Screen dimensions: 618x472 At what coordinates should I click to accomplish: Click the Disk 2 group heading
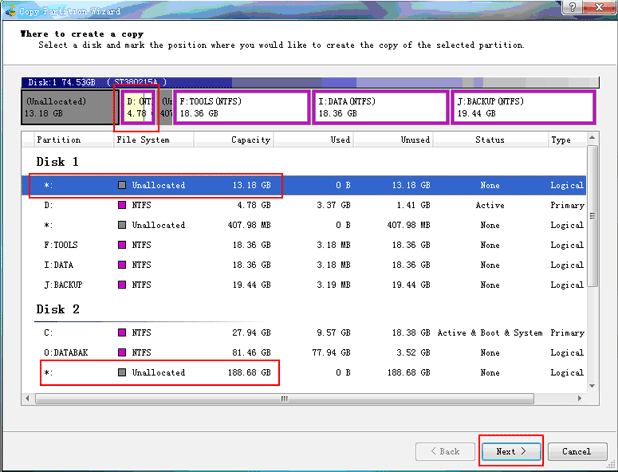click(x=58, y=309)
